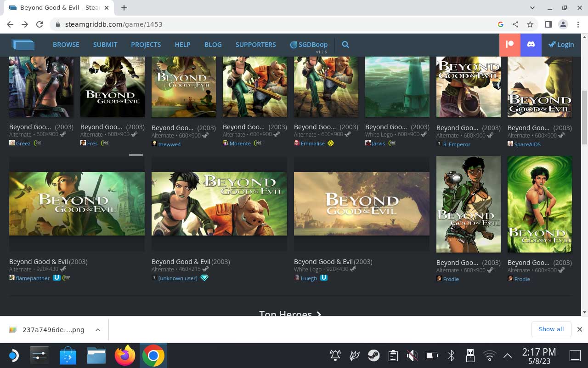The image size is (588, 368).
Task: Launch Firefox from the taskbar
Action: (125, 356)
